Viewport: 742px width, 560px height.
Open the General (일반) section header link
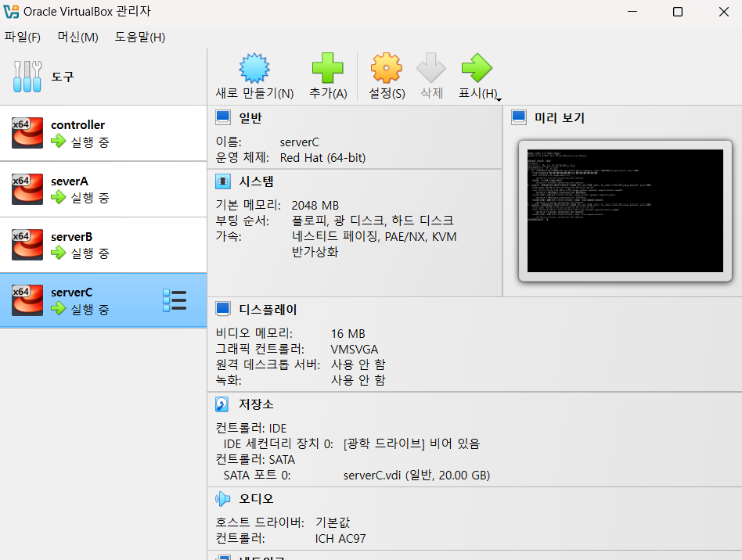250,118
